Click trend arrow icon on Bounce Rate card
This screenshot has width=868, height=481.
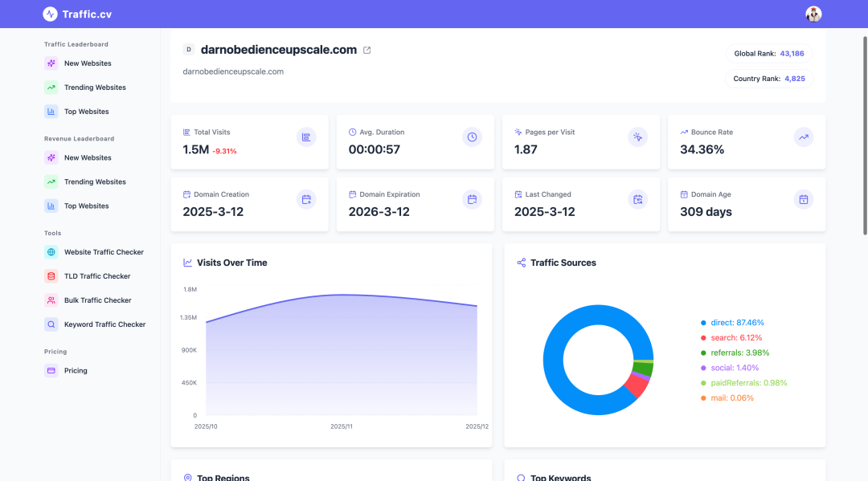pyautogui.click(x=803, y=137)
